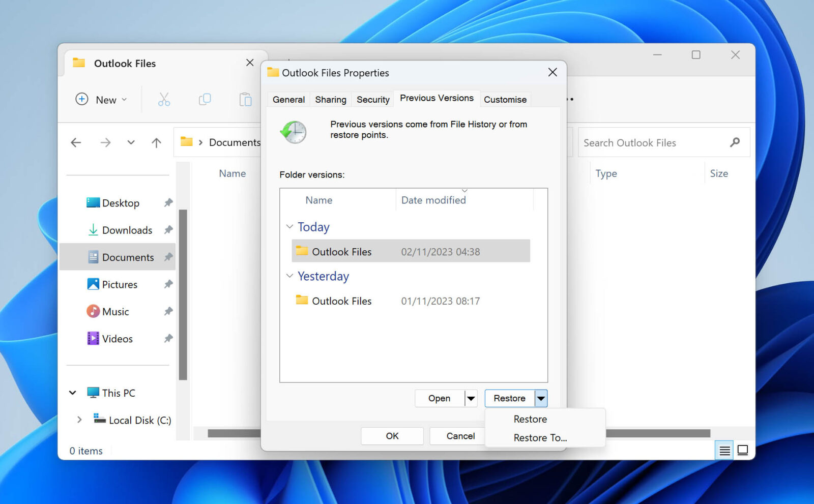Click the search magnifier icon
Screen dimensions: 814x504
click(x=735, y=142)
